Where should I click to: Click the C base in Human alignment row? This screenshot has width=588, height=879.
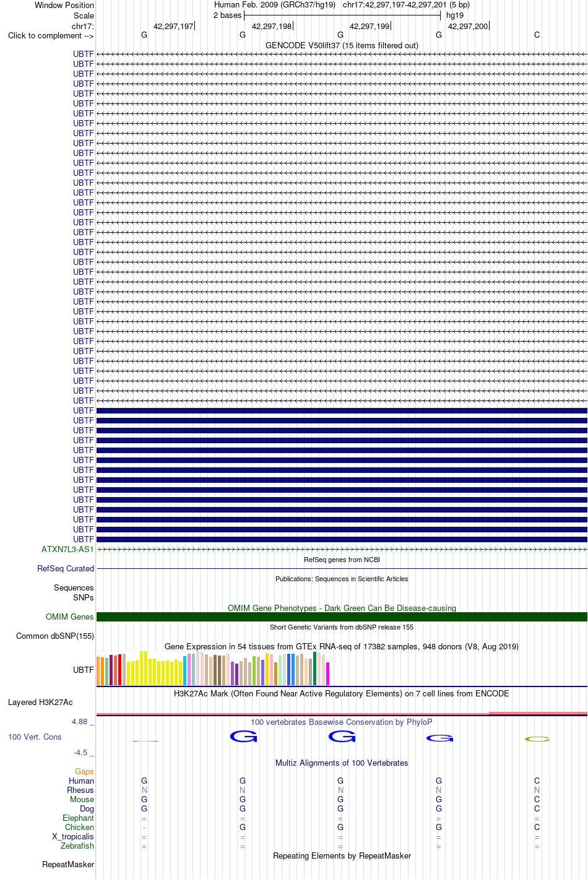coord(537,781)
